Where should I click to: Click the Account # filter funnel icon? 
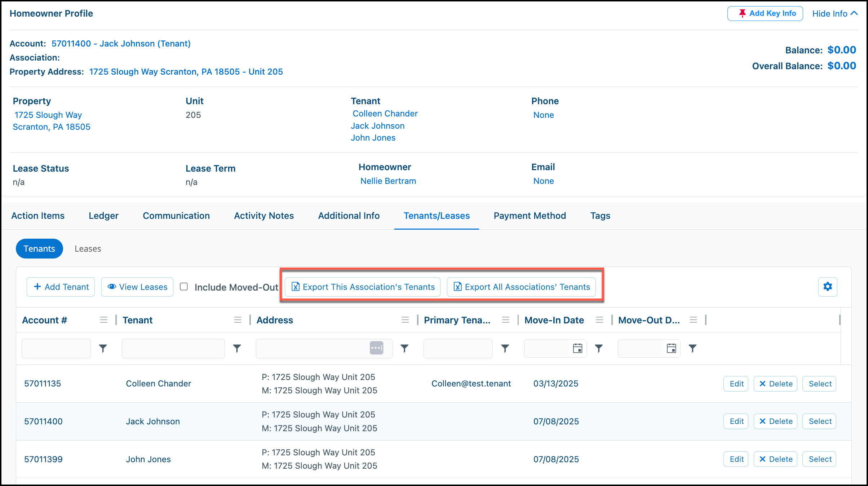pos(103,348)
